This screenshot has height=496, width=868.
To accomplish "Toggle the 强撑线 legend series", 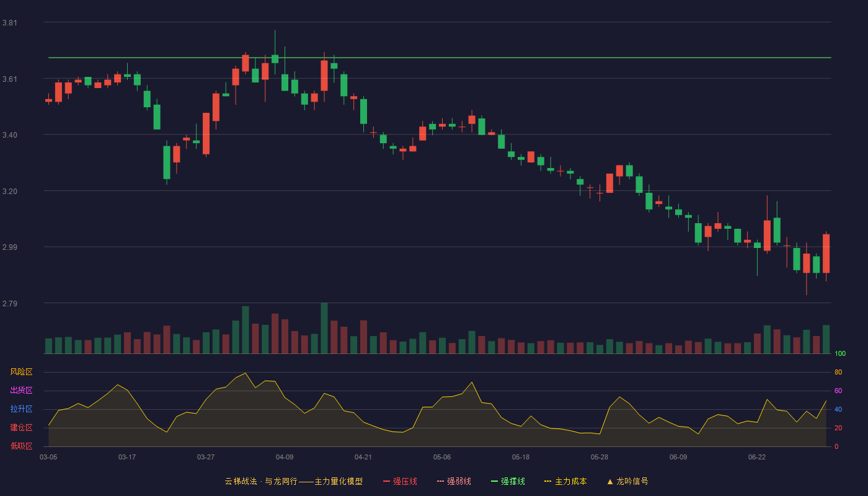I will click(508, 481).
